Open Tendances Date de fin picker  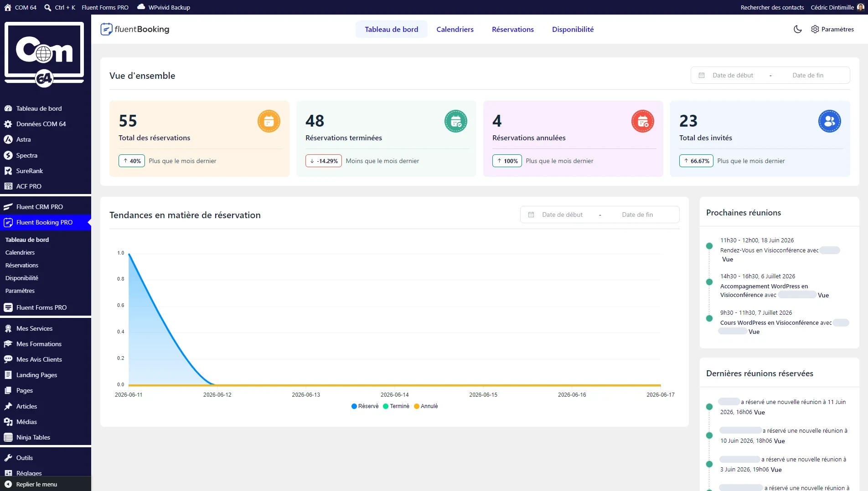[637, 215]
